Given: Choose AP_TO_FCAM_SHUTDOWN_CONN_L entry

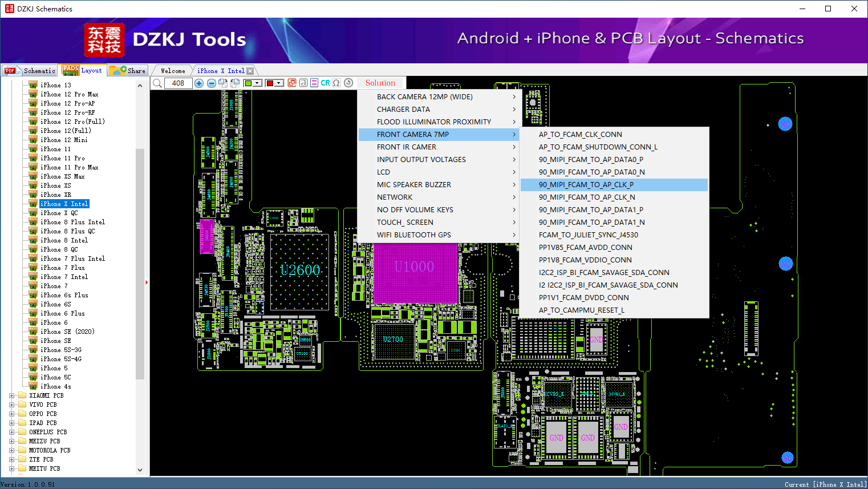Looking at the screenshot, I should 614,147.
